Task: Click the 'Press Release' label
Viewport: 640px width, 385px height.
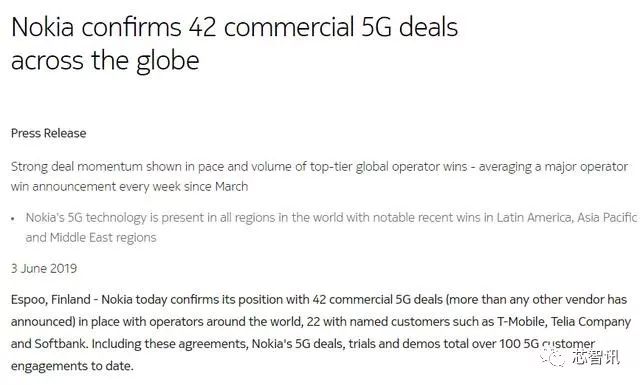Action: 49,134
